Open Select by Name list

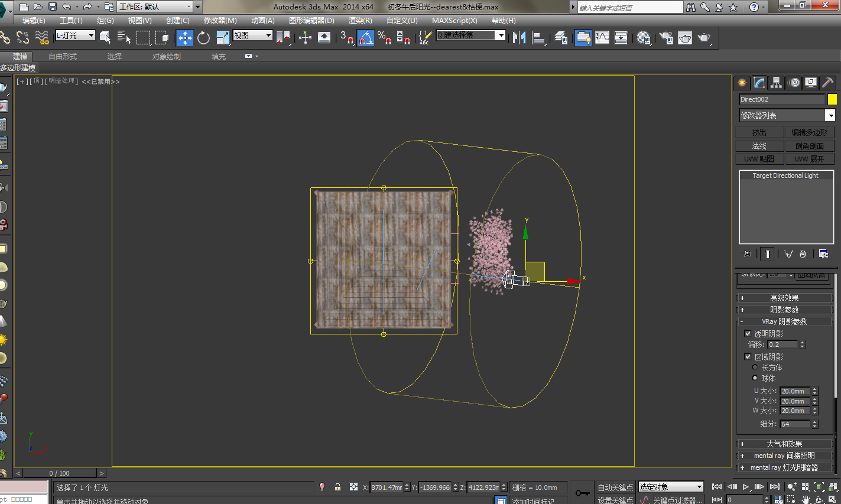124,38
